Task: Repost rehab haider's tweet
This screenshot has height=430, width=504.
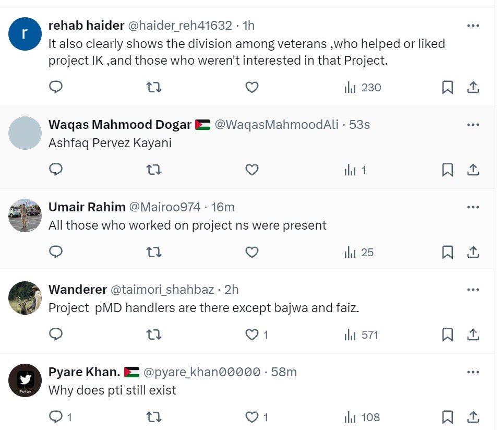Action: point(153,87)
